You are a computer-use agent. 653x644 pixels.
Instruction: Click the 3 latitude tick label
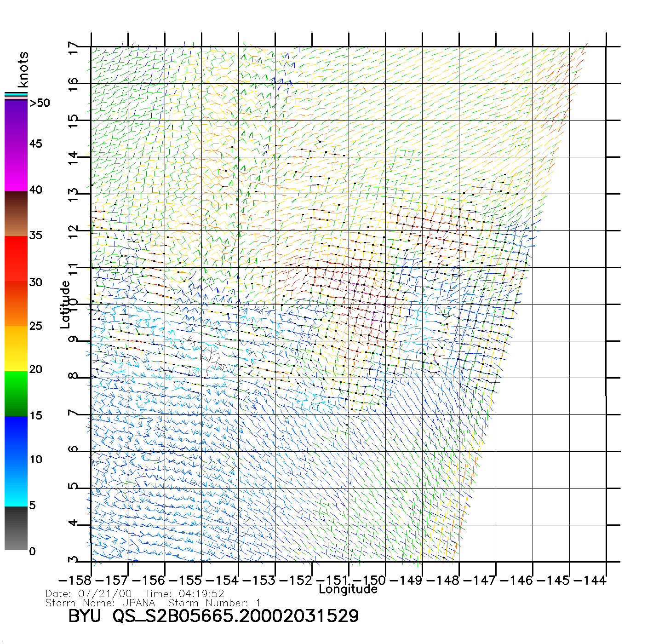pyautogui.click(x=73, y=560)
